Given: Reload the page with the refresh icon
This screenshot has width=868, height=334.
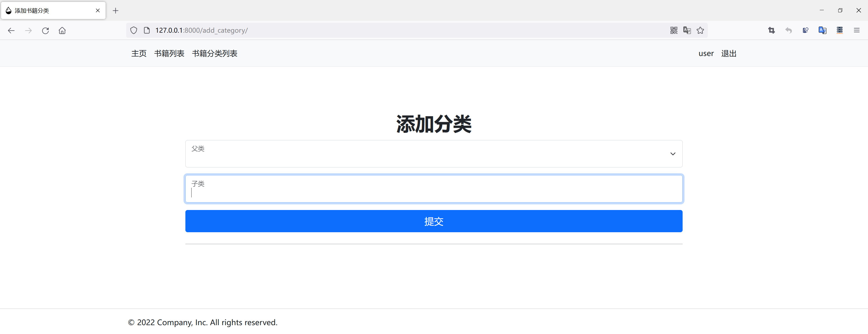Looking at the screenshot, I should tap(45, 30).
